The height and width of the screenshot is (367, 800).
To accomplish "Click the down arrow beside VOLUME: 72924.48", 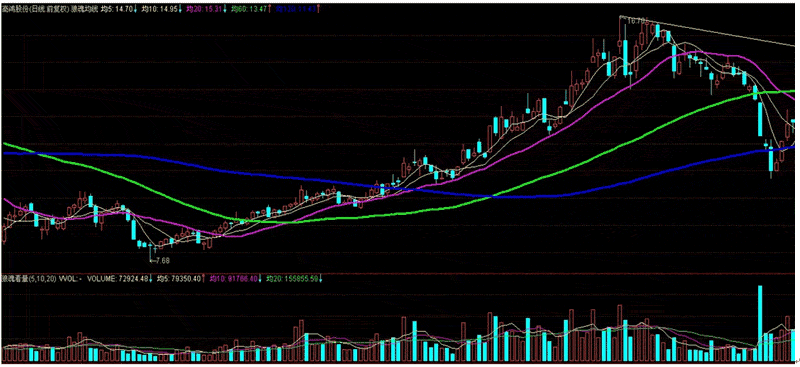I will (151, 279).
